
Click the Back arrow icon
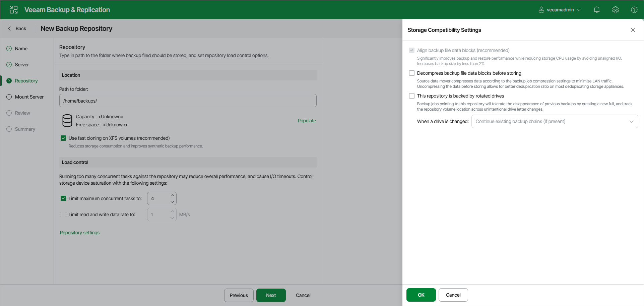(9, 28)
